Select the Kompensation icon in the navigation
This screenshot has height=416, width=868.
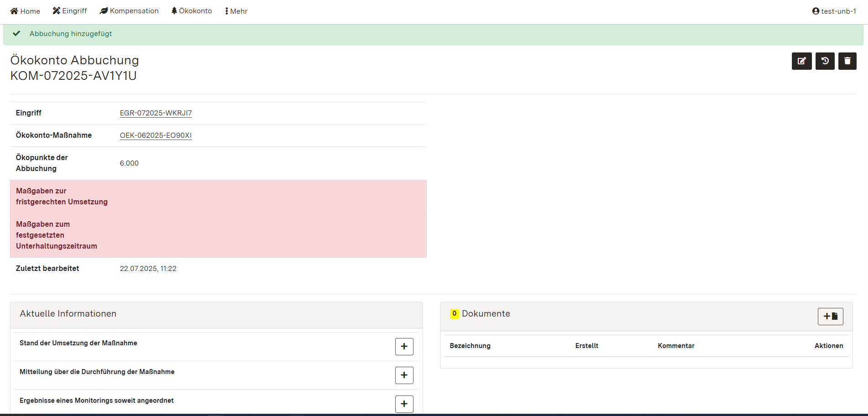click(x=103, y=10)
